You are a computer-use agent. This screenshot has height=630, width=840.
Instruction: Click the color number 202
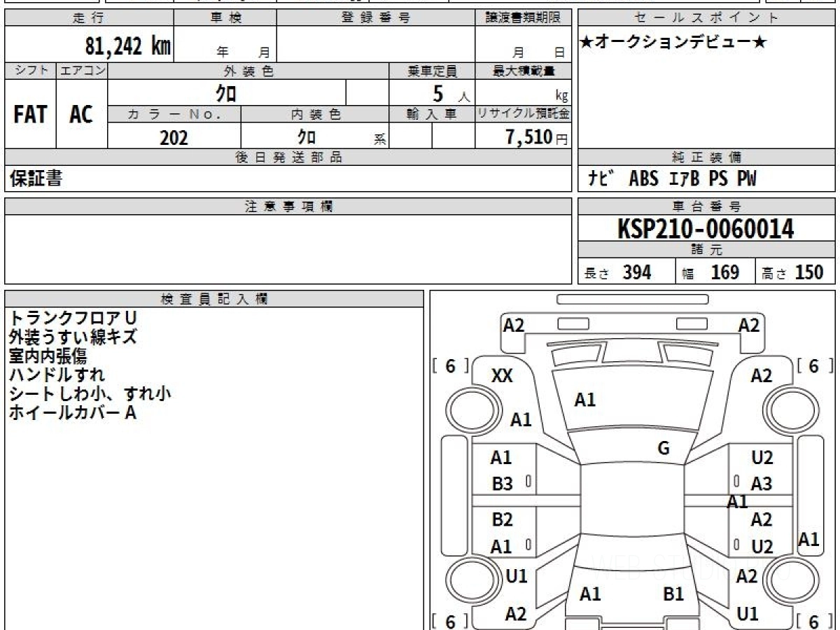(x=174, y=138)
